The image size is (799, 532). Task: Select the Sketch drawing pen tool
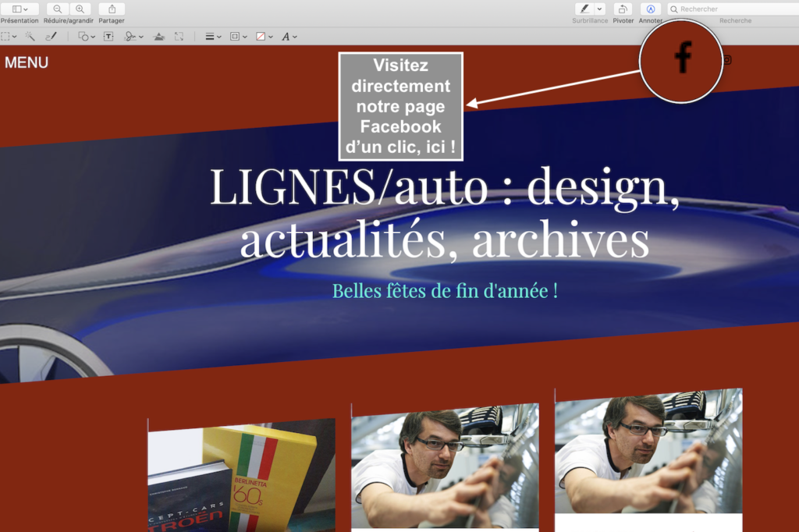pyautogui.click(x=51, y=37)
